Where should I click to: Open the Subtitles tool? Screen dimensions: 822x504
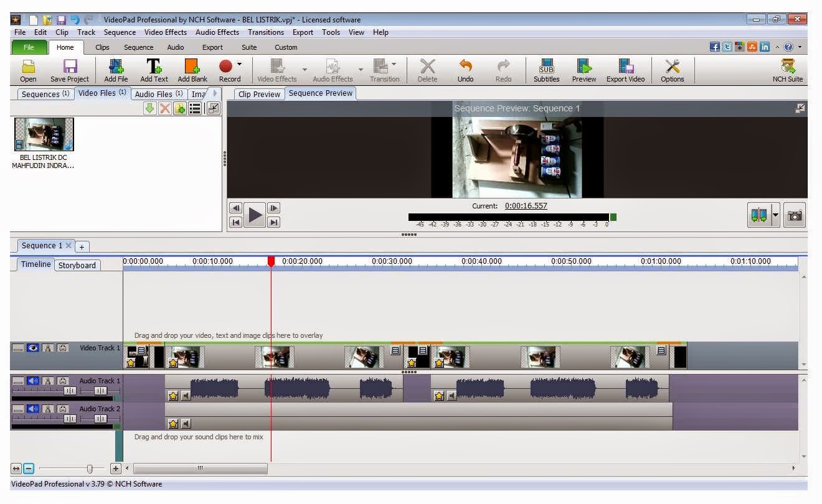(546, 70)
